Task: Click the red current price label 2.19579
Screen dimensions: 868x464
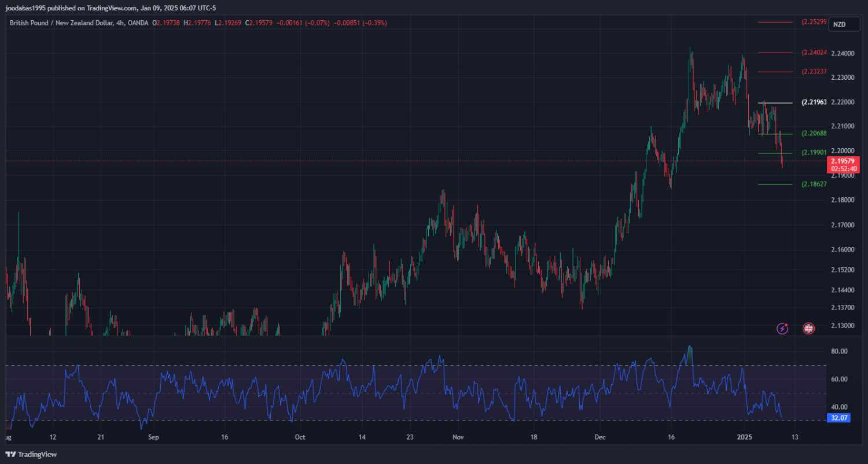Action: [x=842, y=161]
